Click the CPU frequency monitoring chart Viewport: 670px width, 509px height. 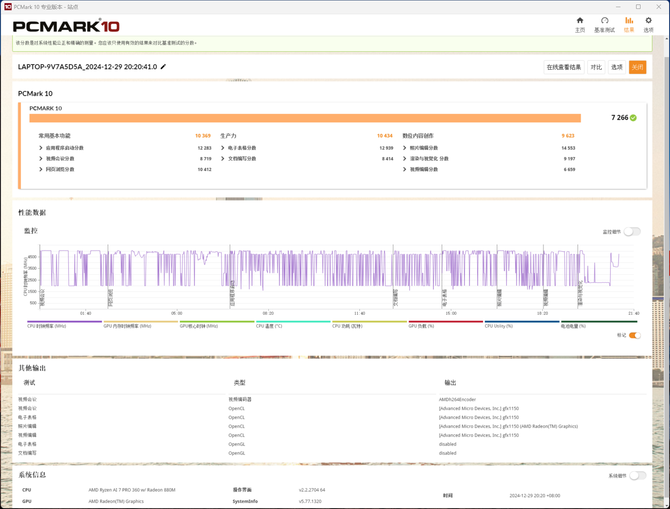tap(338, 276)
